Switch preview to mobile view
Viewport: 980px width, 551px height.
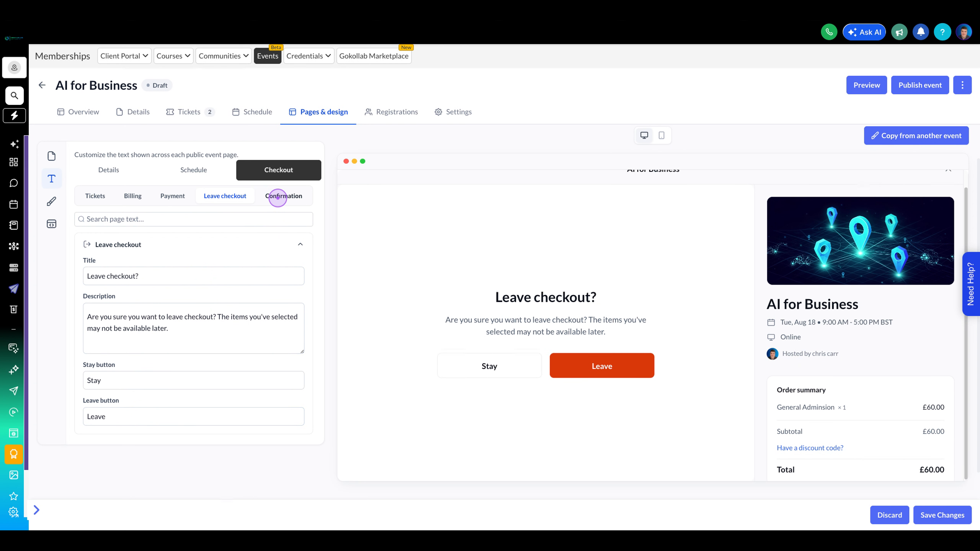pos(661,135)
